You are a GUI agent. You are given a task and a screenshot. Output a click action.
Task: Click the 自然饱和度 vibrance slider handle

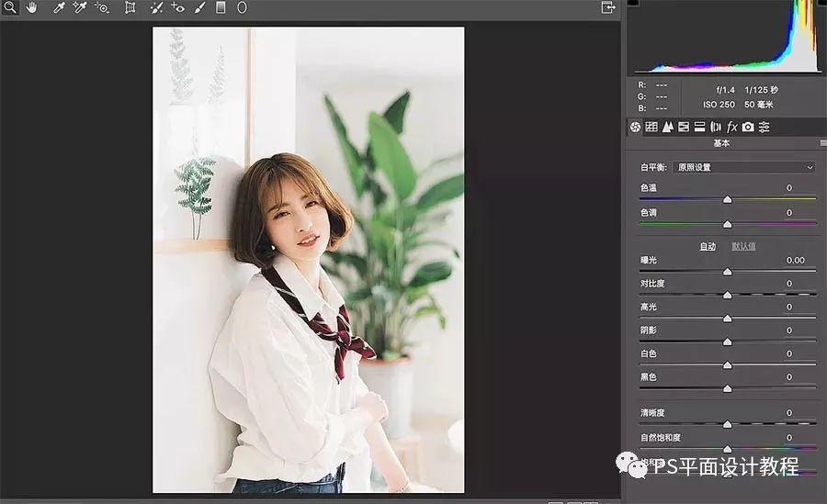click(728, 449)
